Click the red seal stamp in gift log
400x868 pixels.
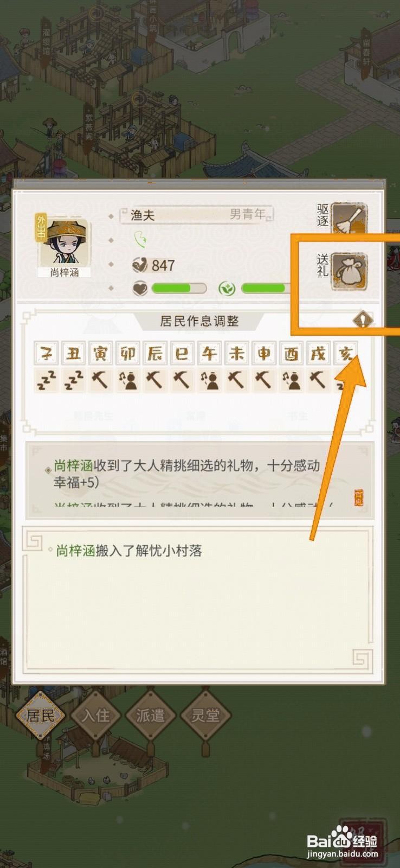[358, 497]
